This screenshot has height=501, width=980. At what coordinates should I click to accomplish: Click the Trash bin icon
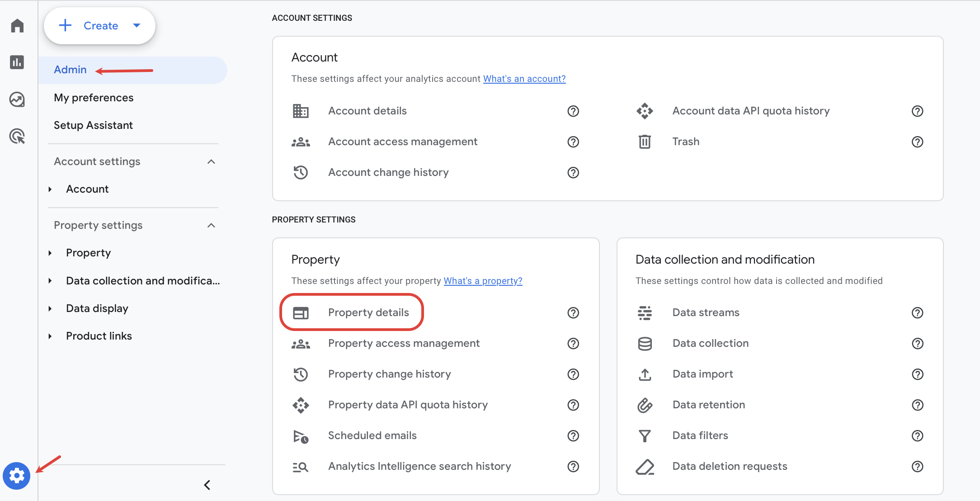[x=645, y=142]
